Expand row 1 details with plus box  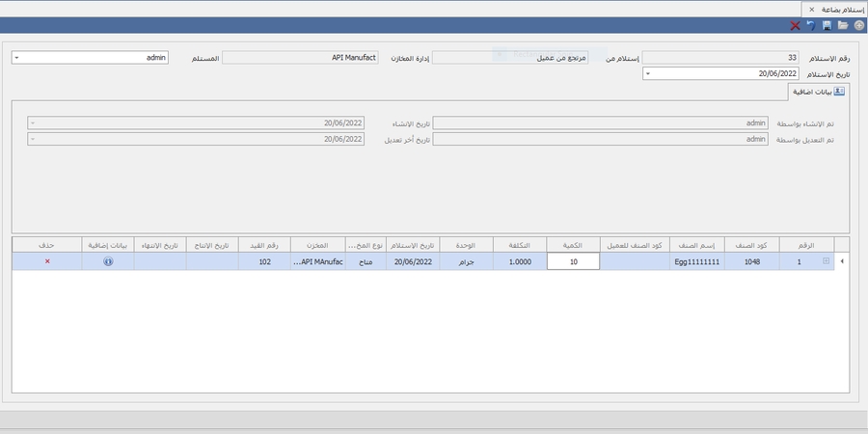[825, 261]
